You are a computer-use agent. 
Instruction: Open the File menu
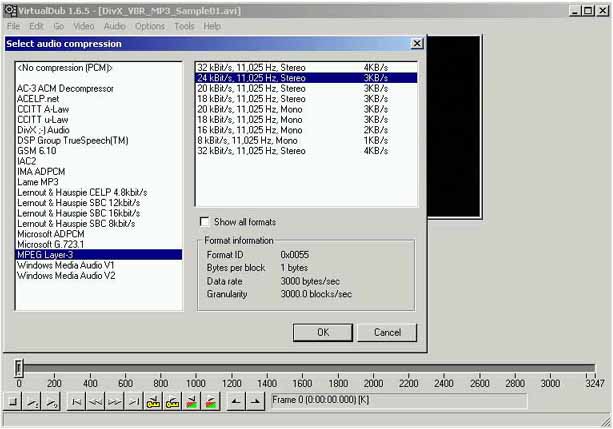point(13,26)
